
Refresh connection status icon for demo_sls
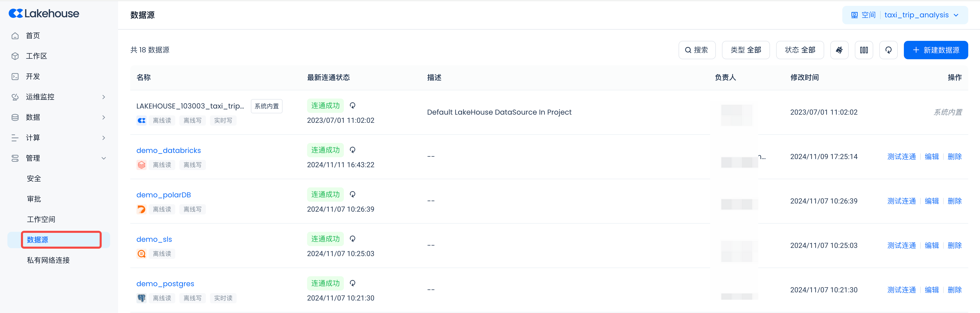coord(353,239)
